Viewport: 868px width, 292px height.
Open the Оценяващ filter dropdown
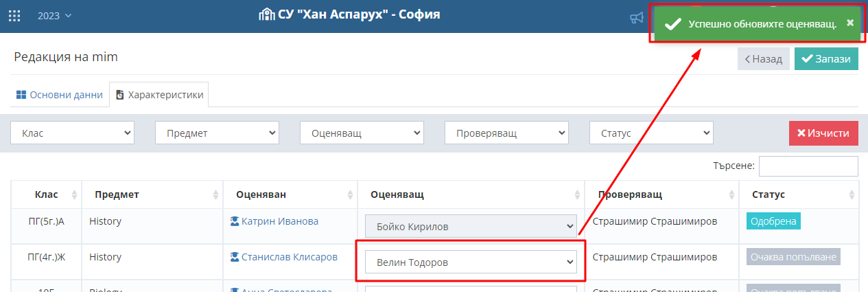362,133
